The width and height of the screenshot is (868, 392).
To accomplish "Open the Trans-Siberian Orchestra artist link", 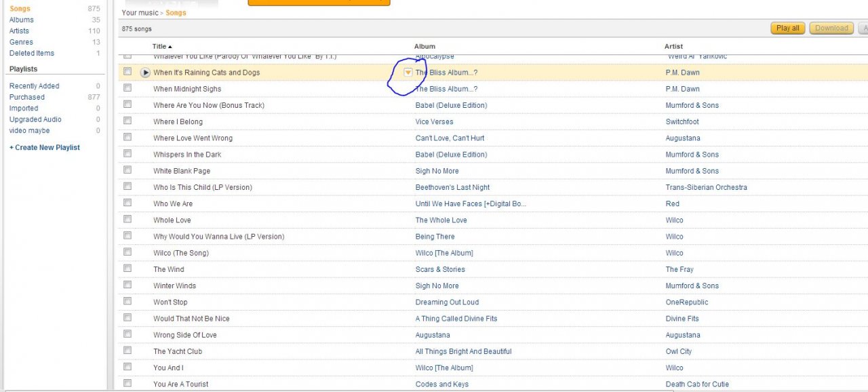I will pos(707,187).
